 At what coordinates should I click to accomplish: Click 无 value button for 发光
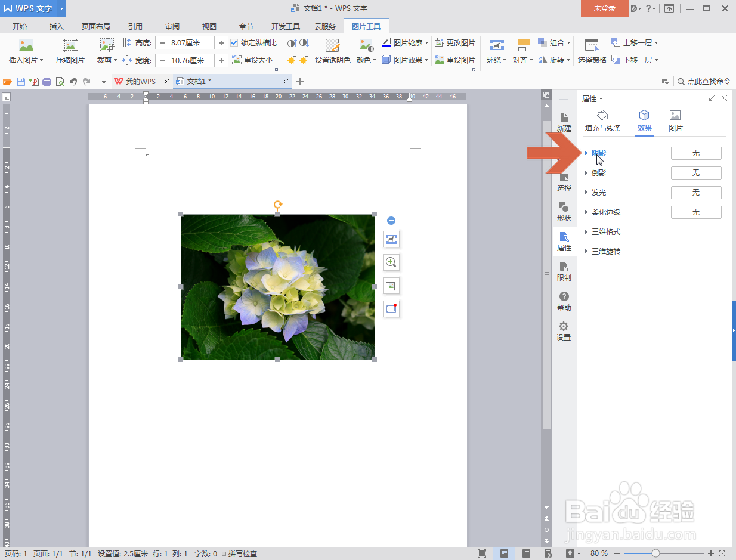click(x=696, y=193)
